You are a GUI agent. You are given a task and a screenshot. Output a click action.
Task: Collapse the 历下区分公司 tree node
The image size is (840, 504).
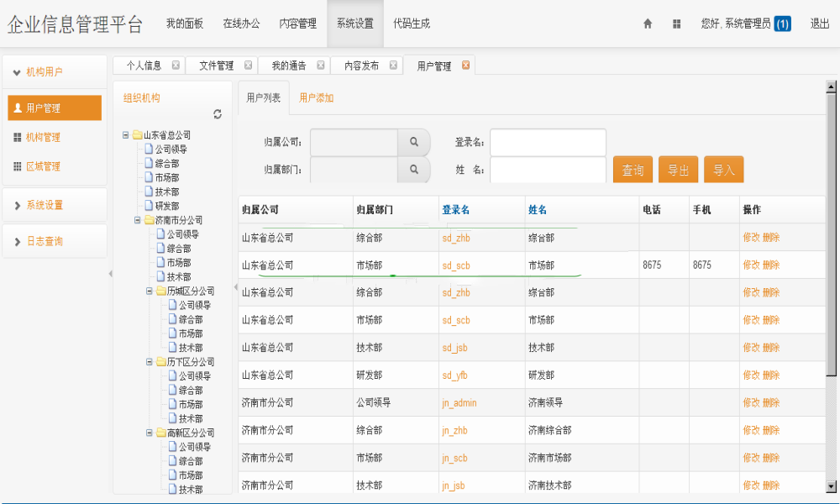pyautogui.click(x=149, y=361)
